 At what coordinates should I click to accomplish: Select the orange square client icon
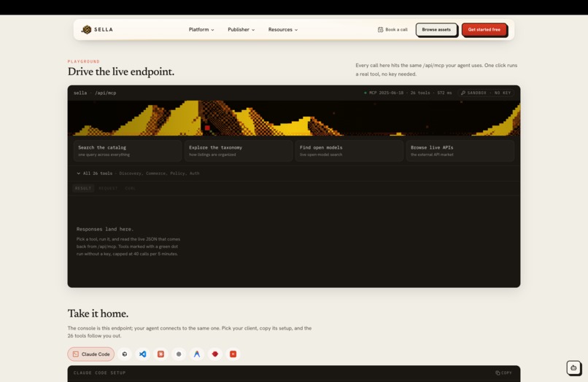[160, 354]
